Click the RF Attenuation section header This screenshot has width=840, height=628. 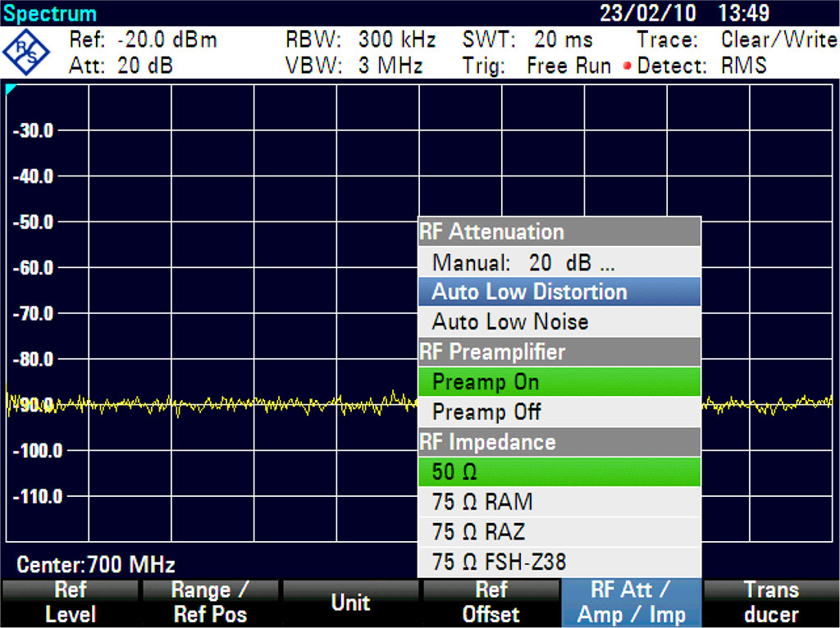click(559, 232)
